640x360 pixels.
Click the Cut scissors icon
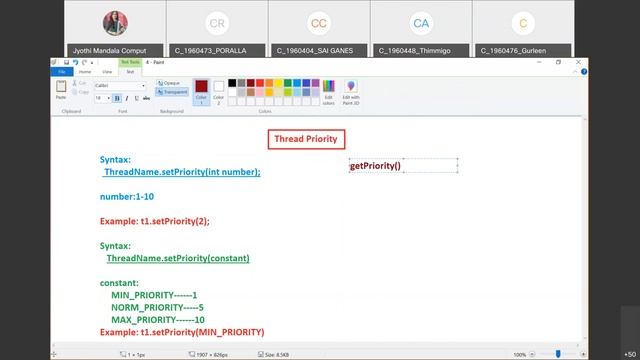coord(75,83)
